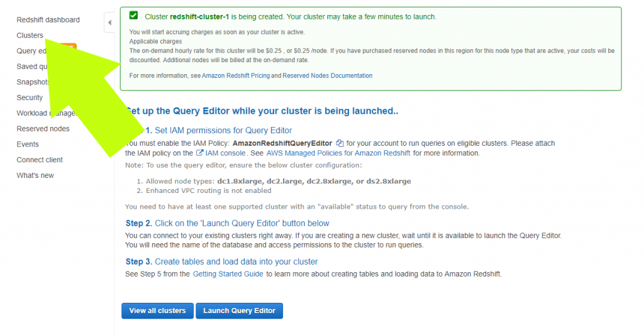Image resolution: width=644 pixels, height=335 pixels.
Task: Click external link icon beside IAM console
Action: [x=199, y=153]
